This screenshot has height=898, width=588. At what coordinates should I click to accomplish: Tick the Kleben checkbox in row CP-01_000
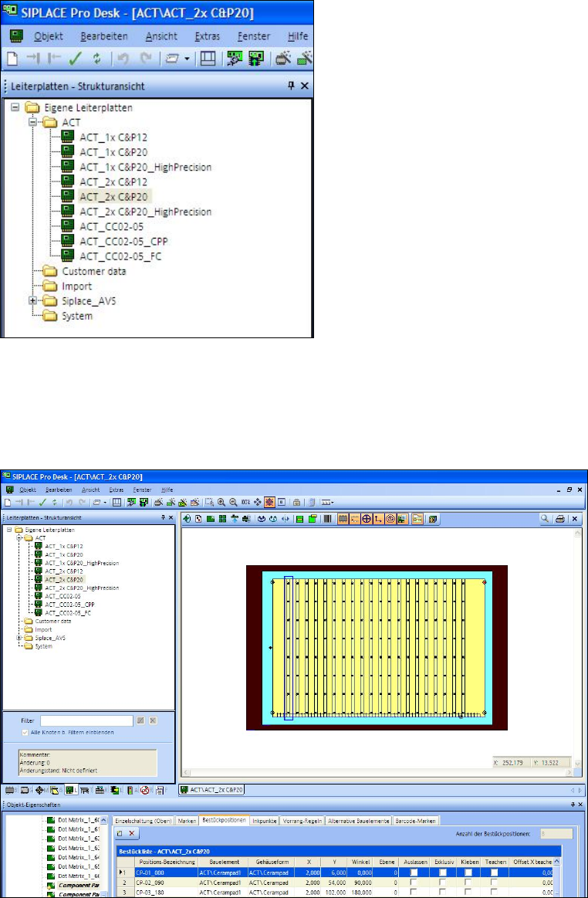coord(468,872)
